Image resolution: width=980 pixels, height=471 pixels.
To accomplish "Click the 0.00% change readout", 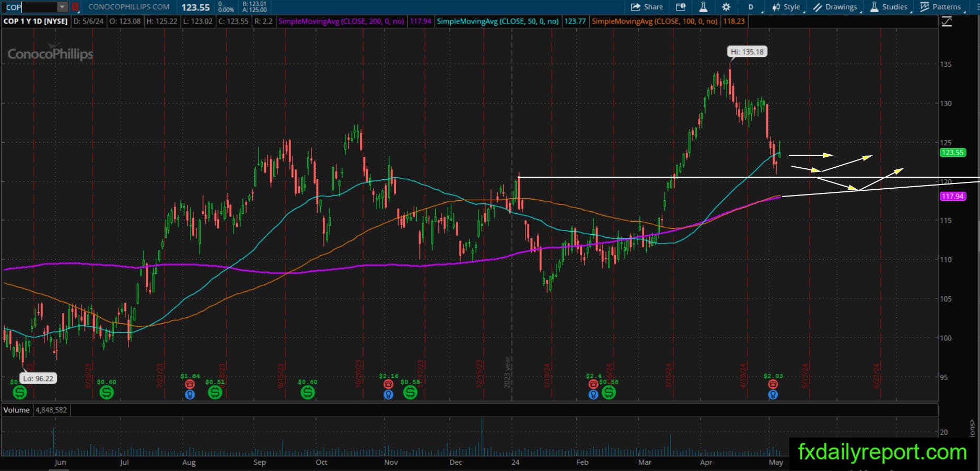I will coord(226,10).
